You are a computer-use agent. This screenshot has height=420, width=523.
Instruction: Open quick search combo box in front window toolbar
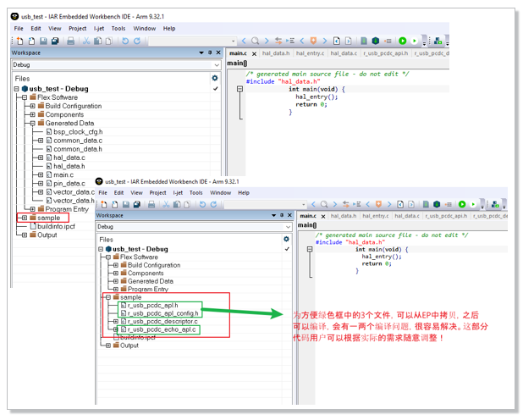pyautogui.click(x=265, y=204)
